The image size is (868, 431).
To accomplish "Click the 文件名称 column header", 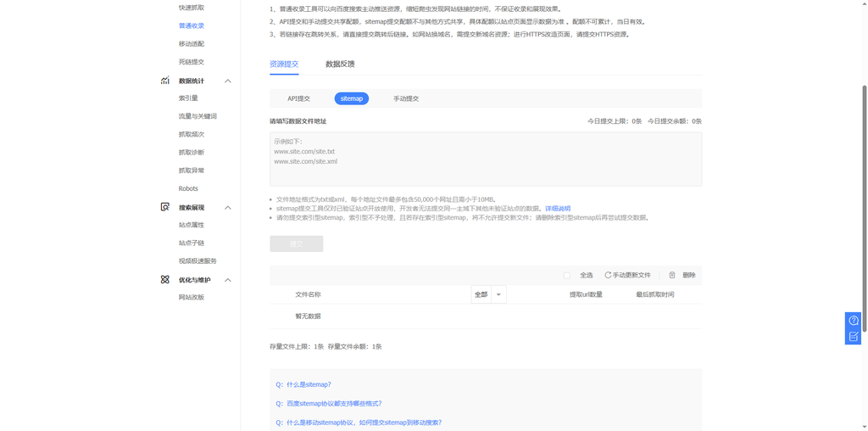I will click(x=308, y=294).
